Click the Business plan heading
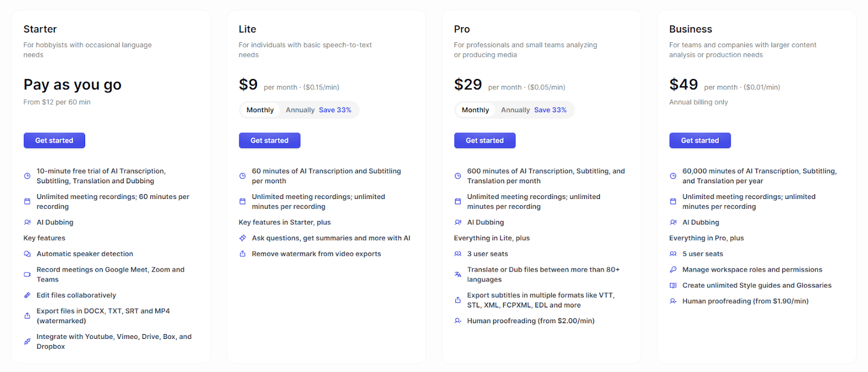The width and height of the screenshot is (868, 372). pyautogui.click(x=691, y=29)
